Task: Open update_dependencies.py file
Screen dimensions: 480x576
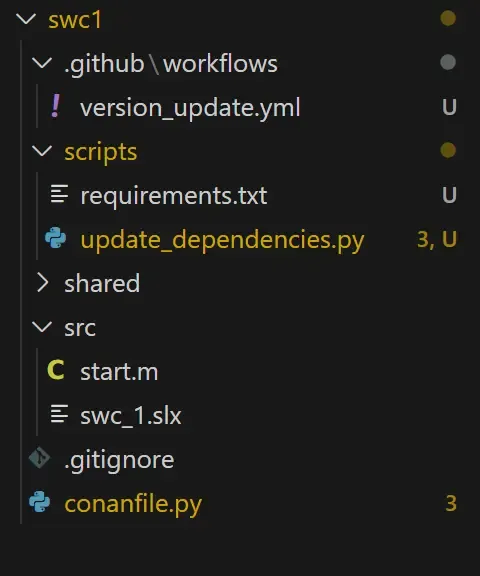Action: (222, 240)
